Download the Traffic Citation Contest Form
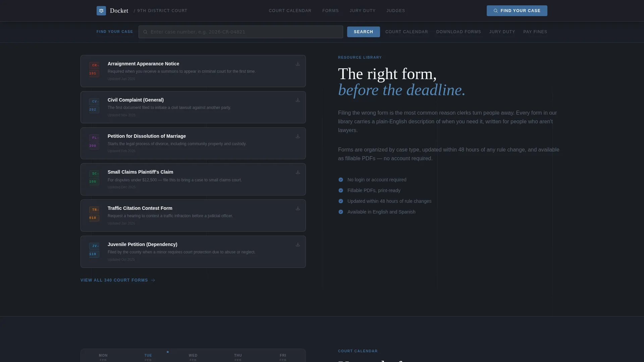Viewport: 644px width, 362px height. click(298, 208)
